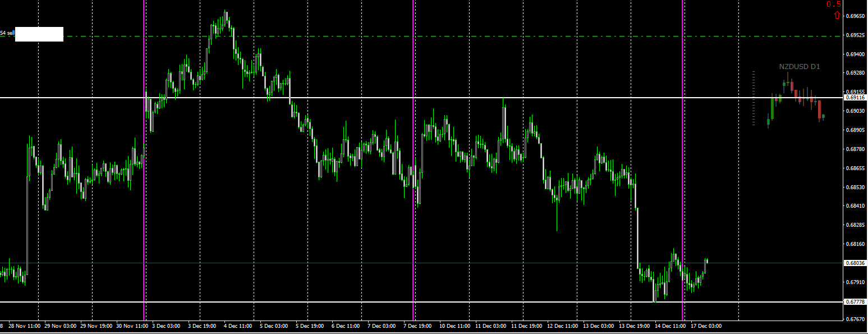The width and height of the screenshot is (868, 334).
Task: Click the current price 0.68036 tag
Action: pos(855,263)
